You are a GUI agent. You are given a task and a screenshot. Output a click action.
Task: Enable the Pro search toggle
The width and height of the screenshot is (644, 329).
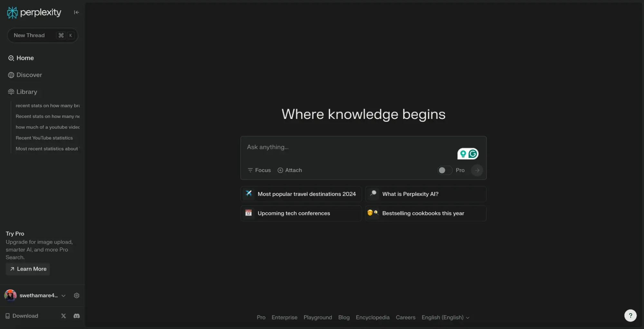(445, 170)
